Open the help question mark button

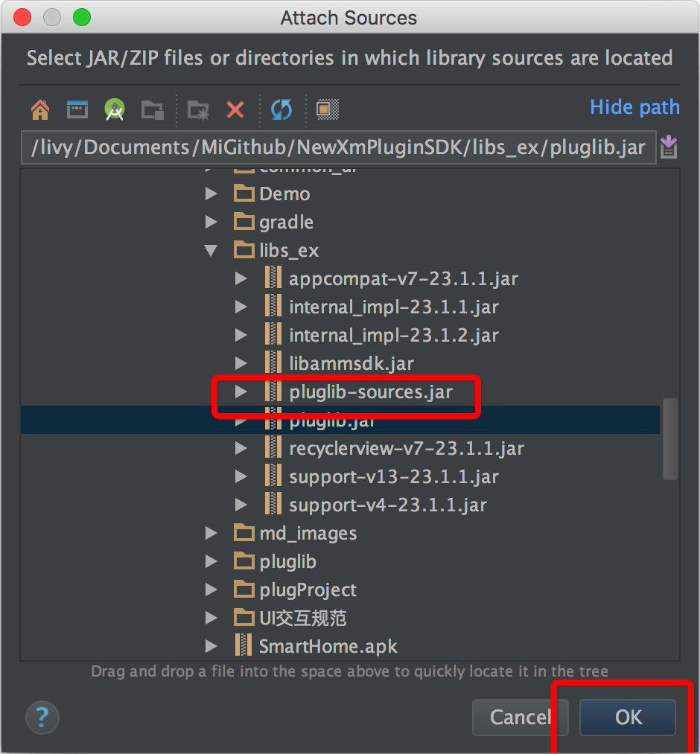(x=42, y=718)
